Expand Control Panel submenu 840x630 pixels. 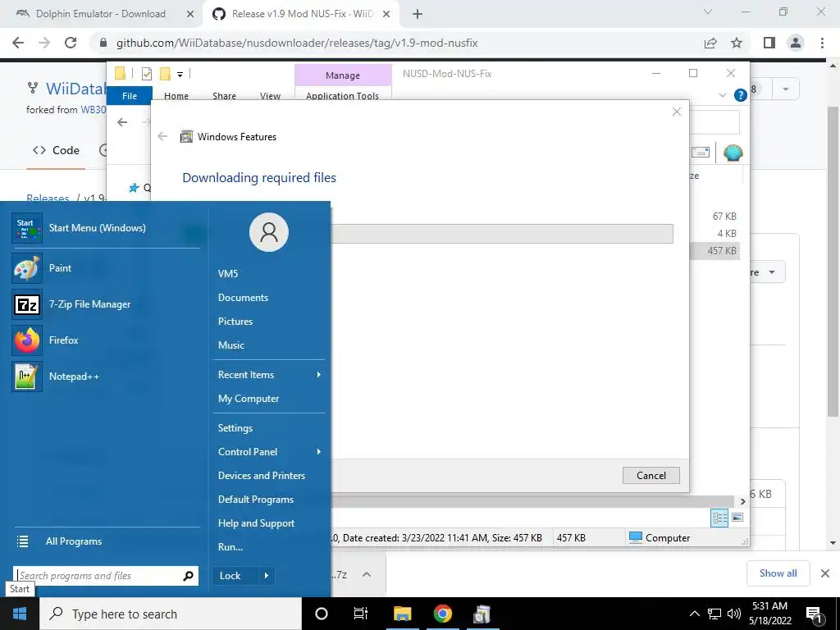tap(319, 452)
